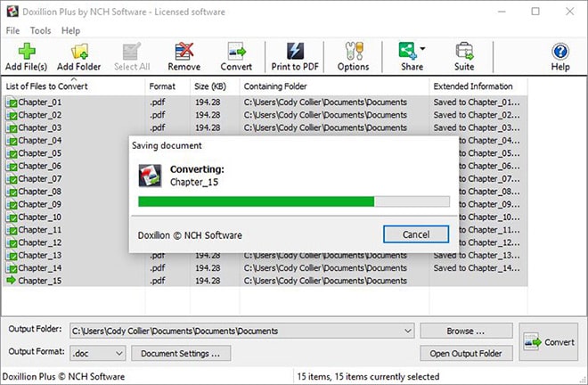The width and height of the screenshot is (588, 385).
Task: Click 'Doxillion © NCH Software' text in dialog
Action: tap(190, 235)
